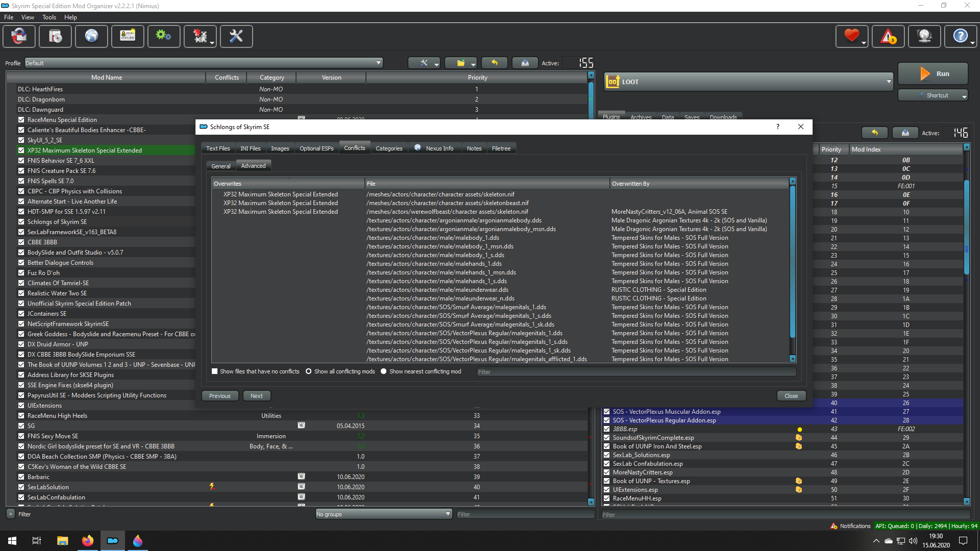Select Show all conflicting mods radio

point(309,371)
